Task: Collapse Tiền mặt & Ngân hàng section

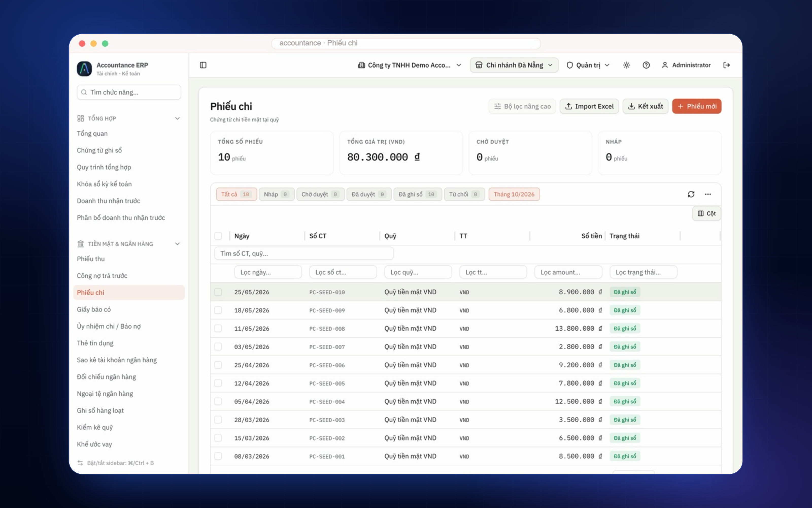Action: tap(177, 244)
